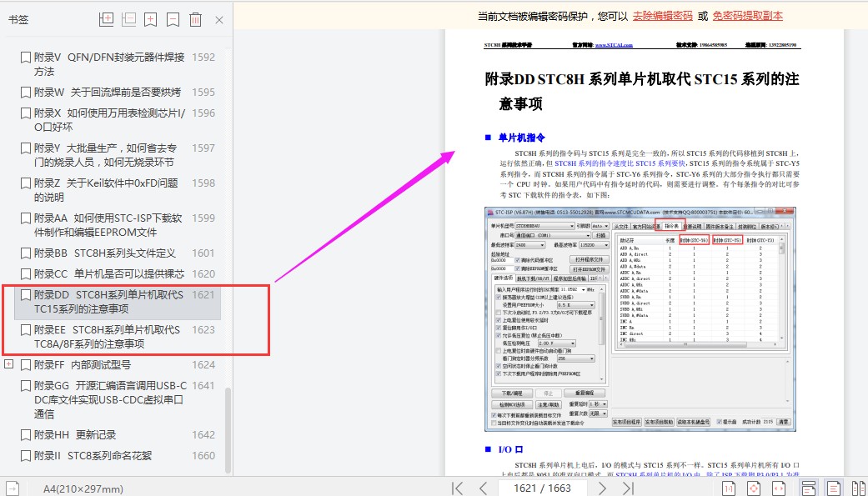Open bookmark 附录BB STC8H系列头文件定义
Image resolution: width=868 pixels, height=496 pixels.
[104, 253]
